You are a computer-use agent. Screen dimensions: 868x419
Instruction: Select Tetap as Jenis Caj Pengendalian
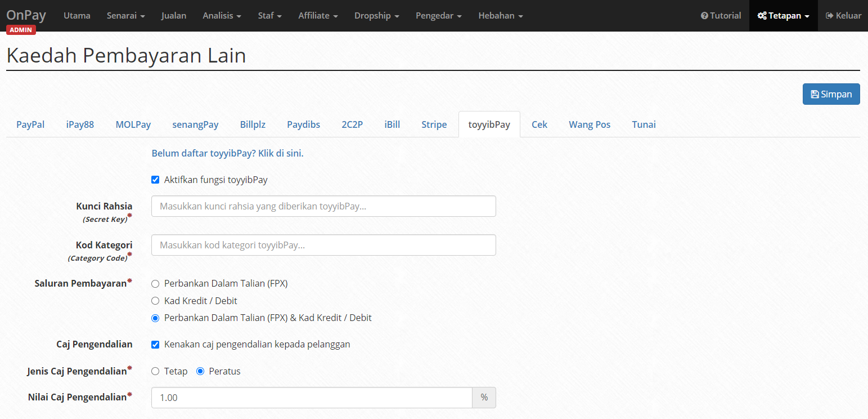[x=155, y=371]
